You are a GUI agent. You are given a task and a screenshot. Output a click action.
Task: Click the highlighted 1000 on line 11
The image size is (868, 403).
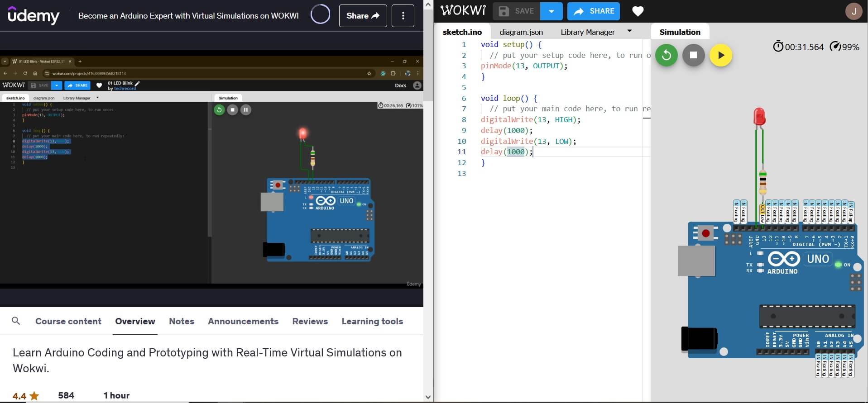[516, 152]
